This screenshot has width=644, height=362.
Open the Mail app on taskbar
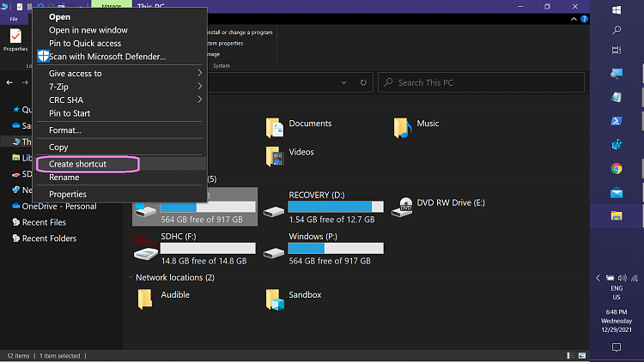pyautogui.click(x=617, y=193)
